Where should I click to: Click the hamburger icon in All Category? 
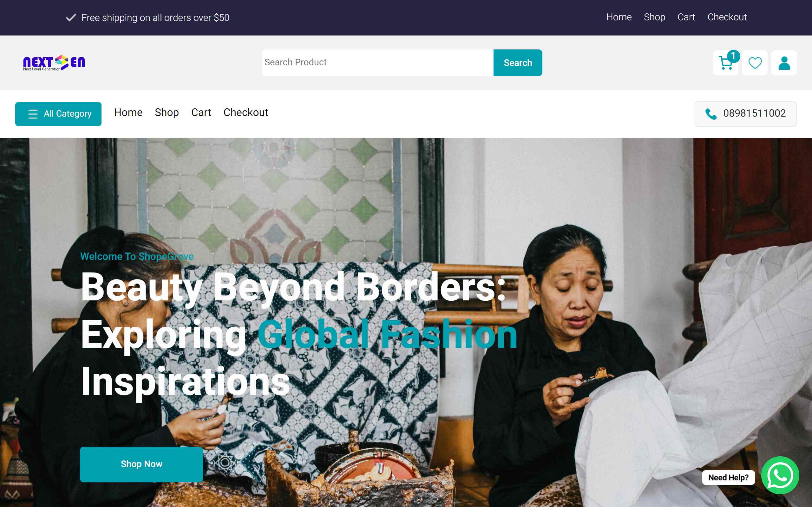tap(33, 114)
